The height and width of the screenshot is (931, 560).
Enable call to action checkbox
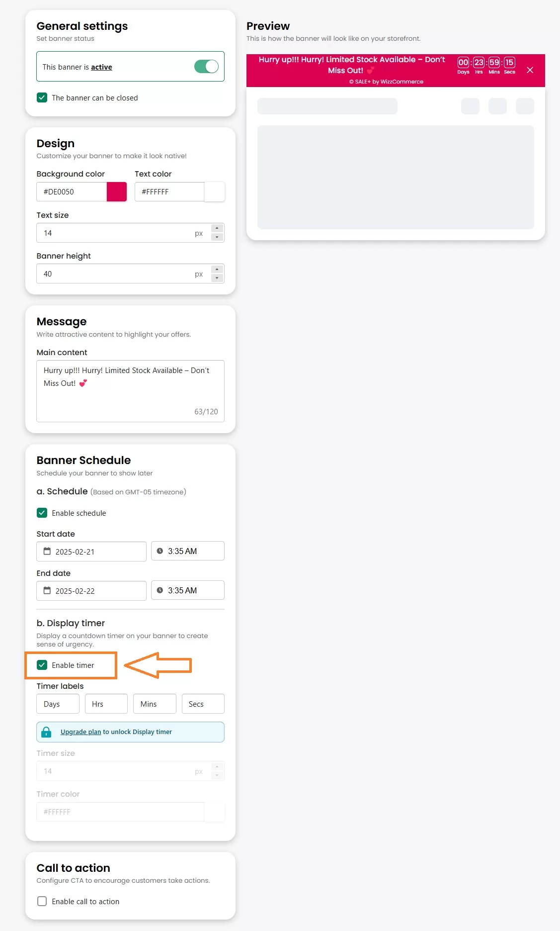pos(42,901)
